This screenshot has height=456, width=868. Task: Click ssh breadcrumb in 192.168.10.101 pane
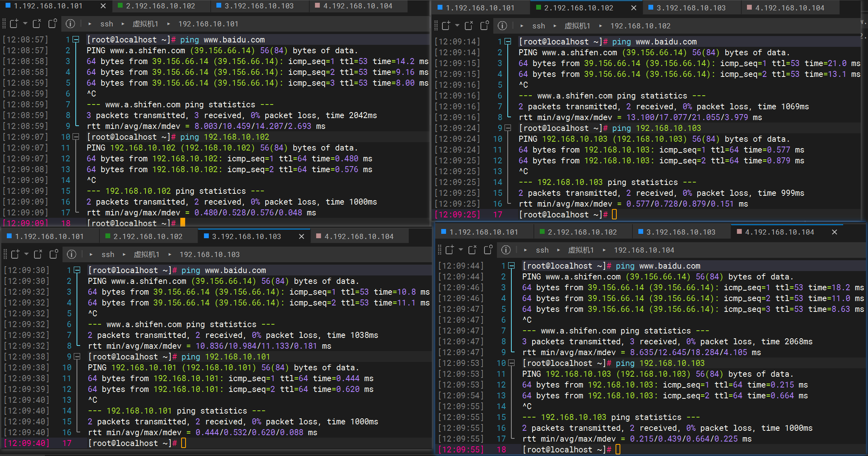(x=107, y=24)
